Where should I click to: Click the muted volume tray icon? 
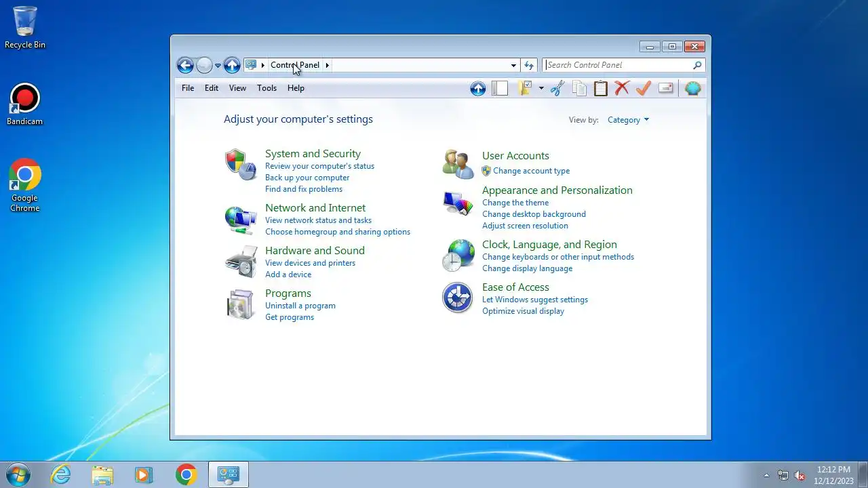(x=800, y=475)
